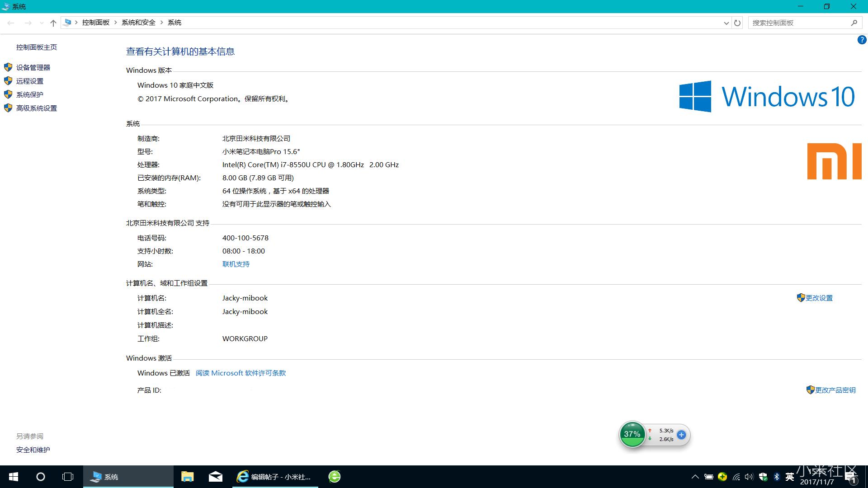Click the window's system icon in title bar

click(5, 6)
